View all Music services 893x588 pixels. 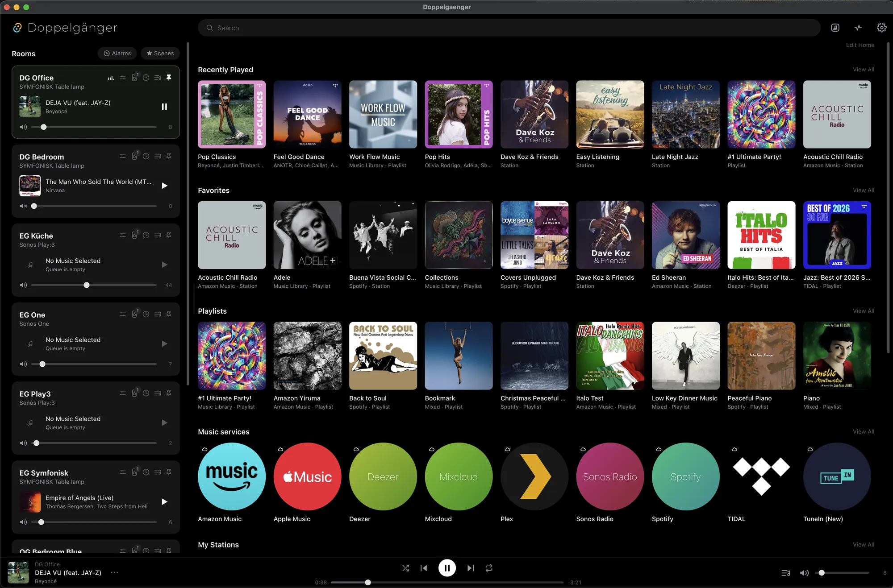pos(864,432)
